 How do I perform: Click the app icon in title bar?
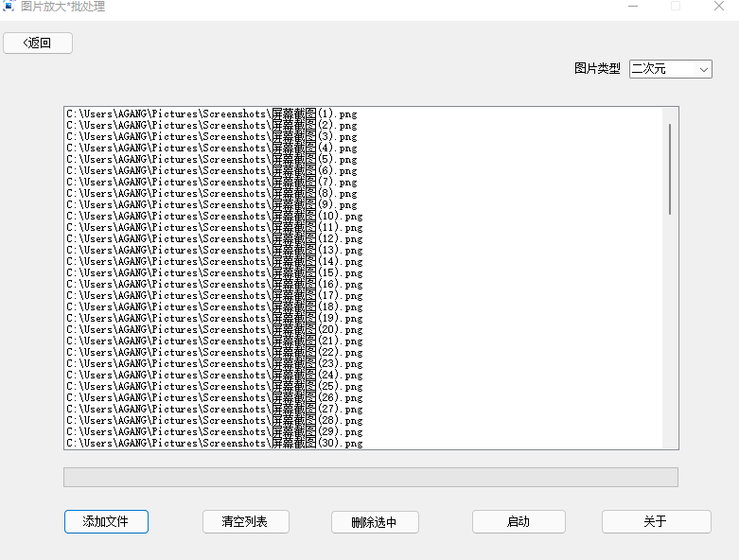[8, 7]
